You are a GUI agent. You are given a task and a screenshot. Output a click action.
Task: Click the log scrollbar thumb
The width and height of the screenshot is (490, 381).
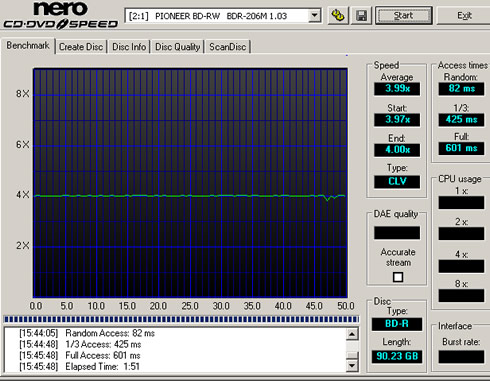click(352, 356)
